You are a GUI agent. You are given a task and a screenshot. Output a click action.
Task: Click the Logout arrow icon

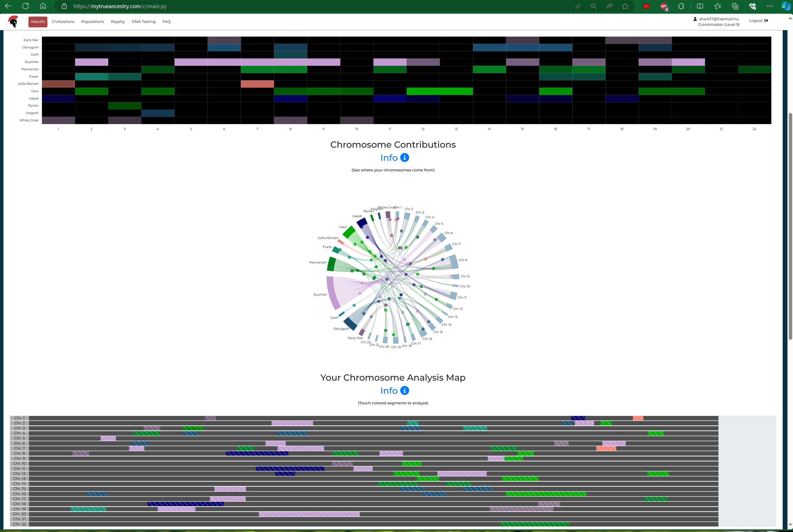tap(766, 21)
